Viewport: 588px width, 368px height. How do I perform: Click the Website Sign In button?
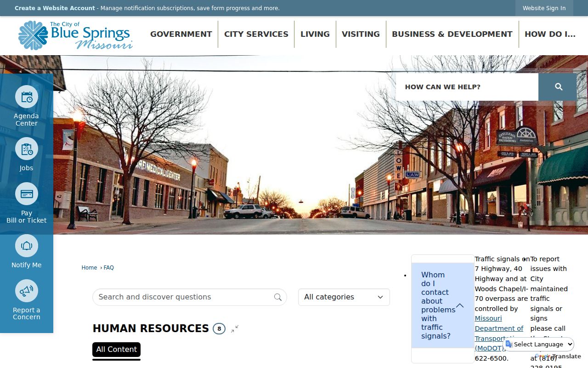(544, 8)
